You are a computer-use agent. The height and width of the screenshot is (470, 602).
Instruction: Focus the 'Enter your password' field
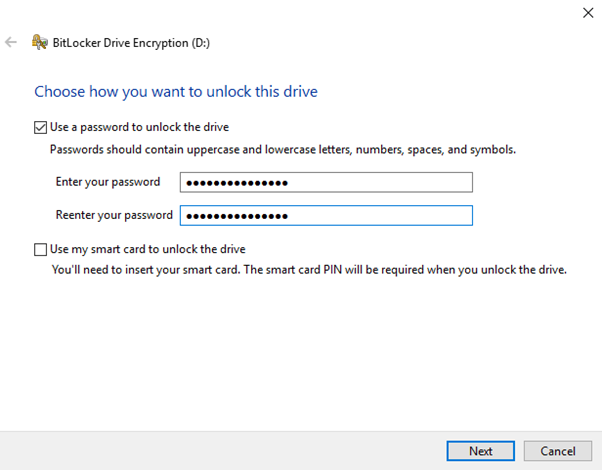326,182
